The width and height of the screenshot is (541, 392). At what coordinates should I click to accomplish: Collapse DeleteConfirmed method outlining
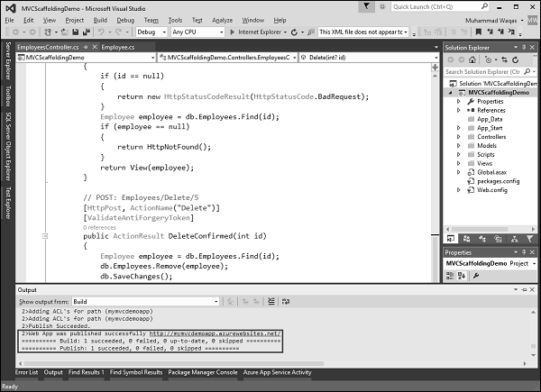click(x=45, y=236)
